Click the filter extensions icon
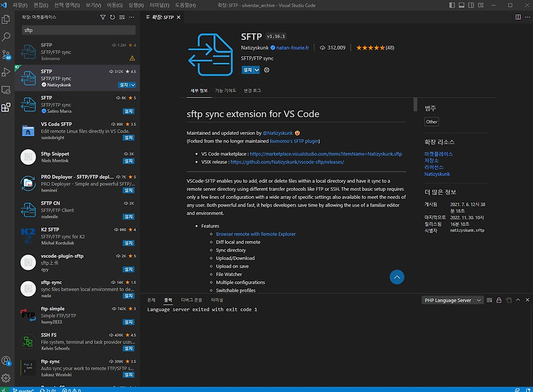Viewport: 533px width, 392px height. tap(102, 17)
